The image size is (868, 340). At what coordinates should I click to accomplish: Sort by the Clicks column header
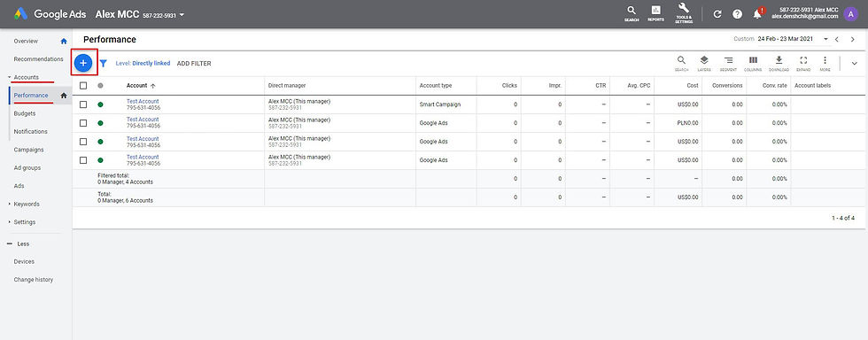pyautogui.click(x=509, y=86)
